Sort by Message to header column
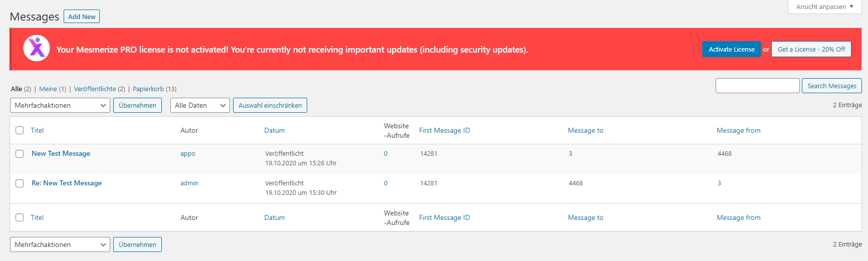This screenshot has height=261, width=868. [x=585, y=130]
